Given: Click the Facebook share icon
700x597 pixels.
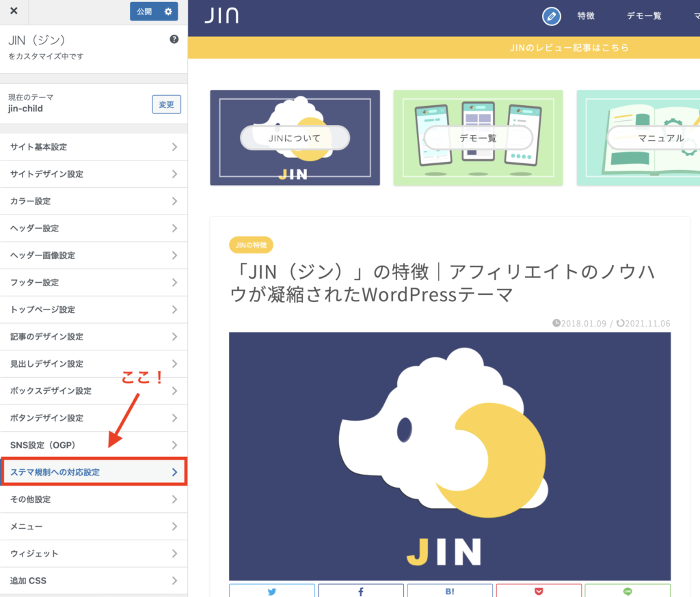Looking at the screenshot, I should (x=361, y=590).
